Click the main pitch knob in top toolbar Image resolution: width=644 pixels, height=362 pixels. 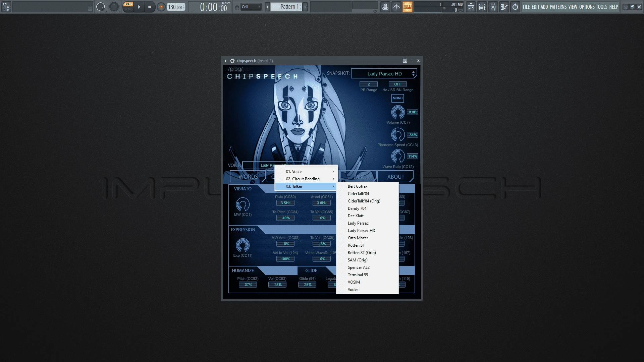click(x=114, y=7)
